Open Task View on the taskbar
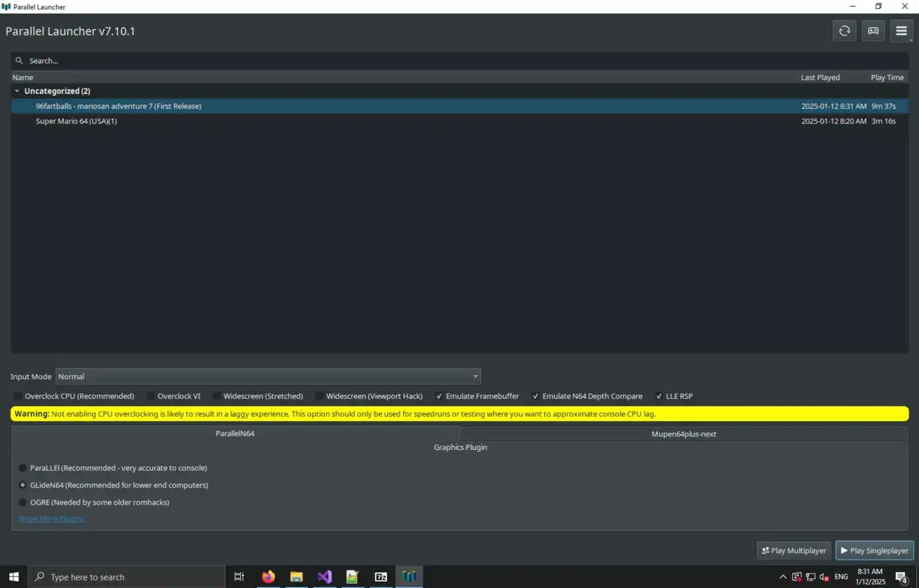This screenshot has height=588, width=919. pyautogui.click(x=239, y=577)
